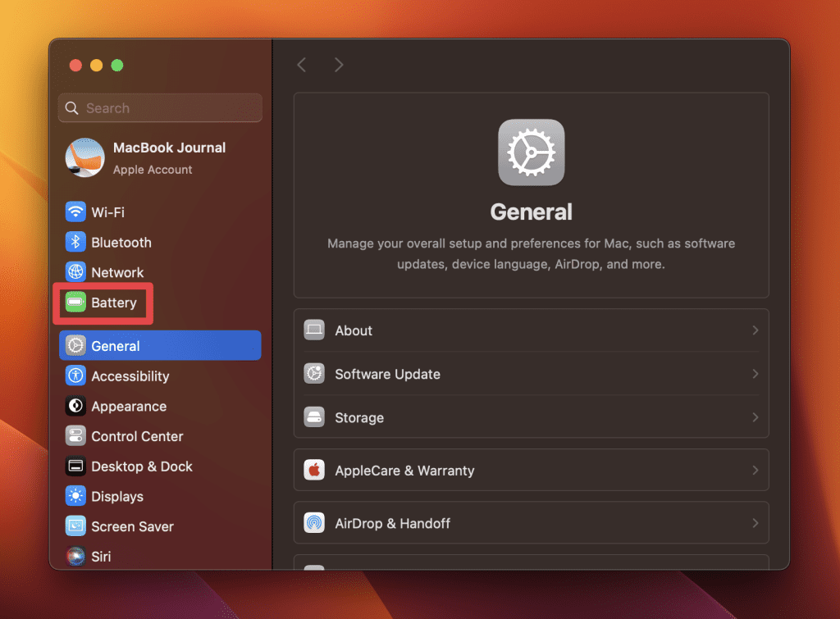Click the Search field
The image size is (840, 619).
click(160, 108)
